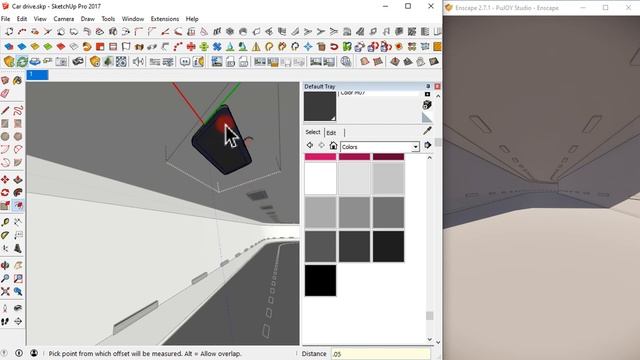Pick the white color swatch
The image size is (640, 360).
click(320, 178)
